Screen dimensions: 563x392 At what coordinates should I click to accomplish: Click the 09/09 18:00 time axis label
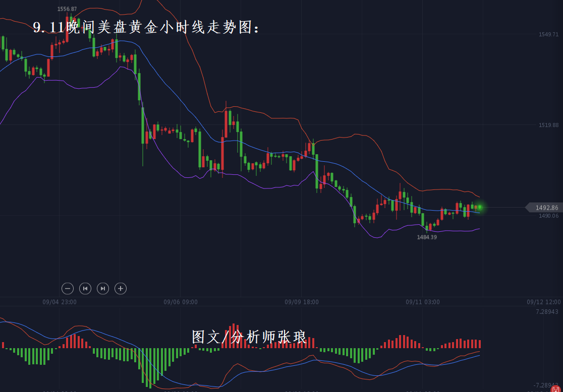pyautogui.click(x=302, y=302)
